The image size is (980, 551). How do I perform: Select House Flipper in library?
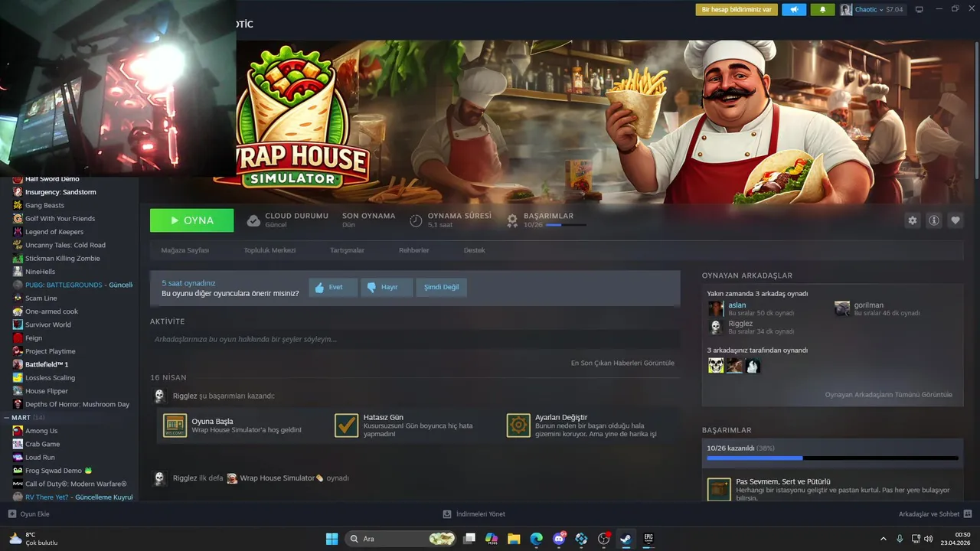pos(47,391)
